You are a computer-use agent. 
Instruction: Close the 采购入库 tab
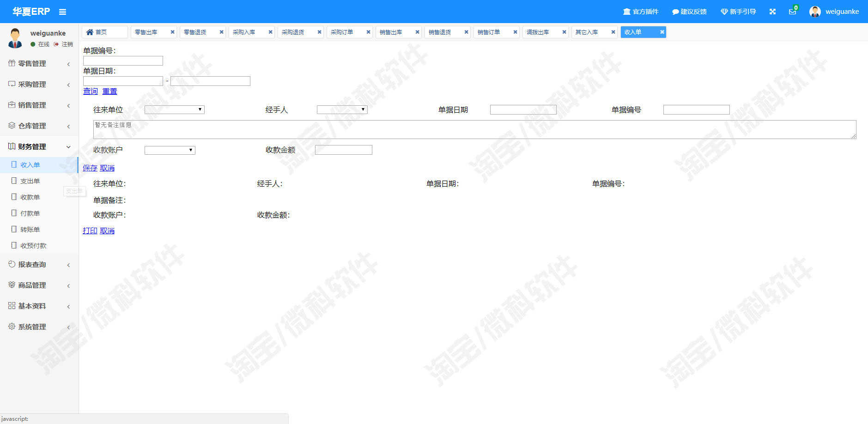pos(270,32)
